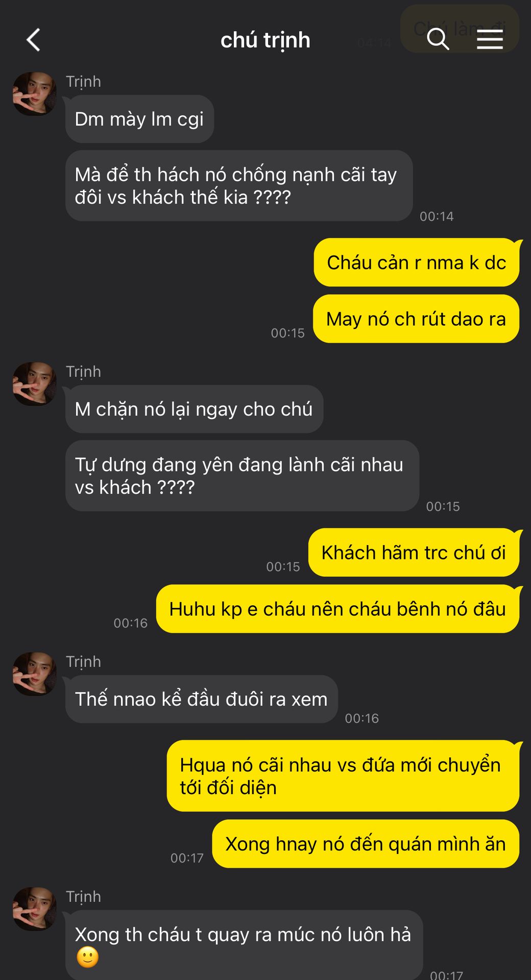The width and height of the screenshot is (531, 980).
Task: Select the "M chặn nó lại ngay cho chú" message
Action: (194, 409)
